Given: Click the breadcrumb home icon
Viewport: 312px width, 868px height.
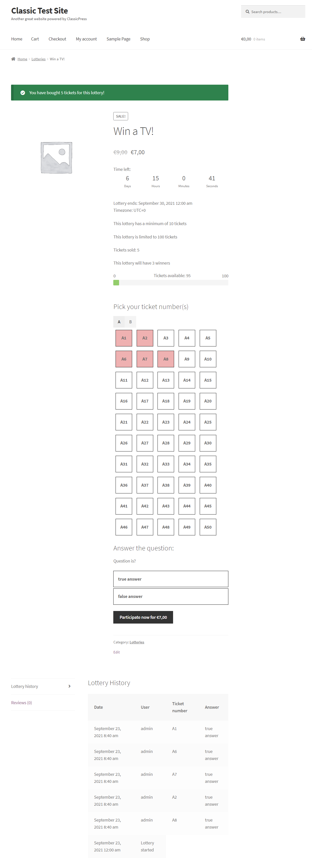Looking at the screenshot, I should point(13,59).
